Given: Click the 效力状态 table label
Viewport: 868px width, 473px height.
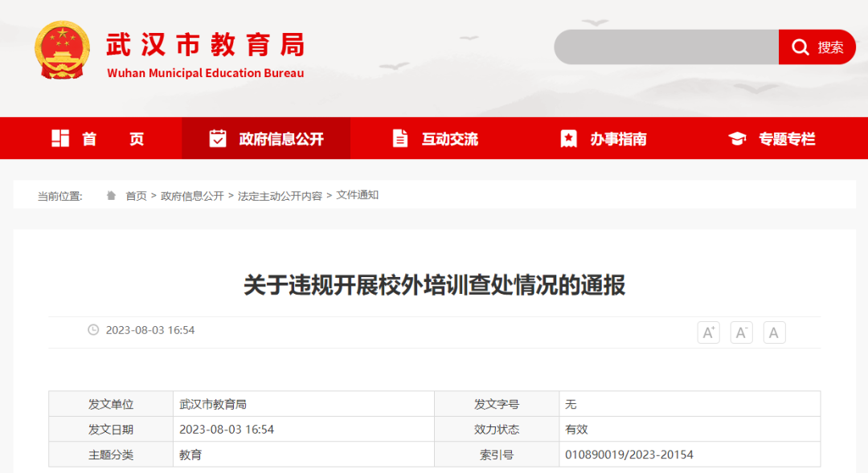Looking at the screenshot, I should pos(497,430).
